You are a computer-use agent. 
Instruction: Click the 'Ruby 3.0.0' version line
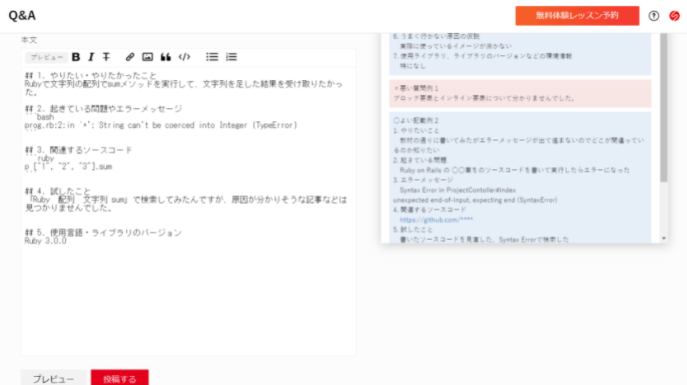pyautogui.click(x=46, y=241)
